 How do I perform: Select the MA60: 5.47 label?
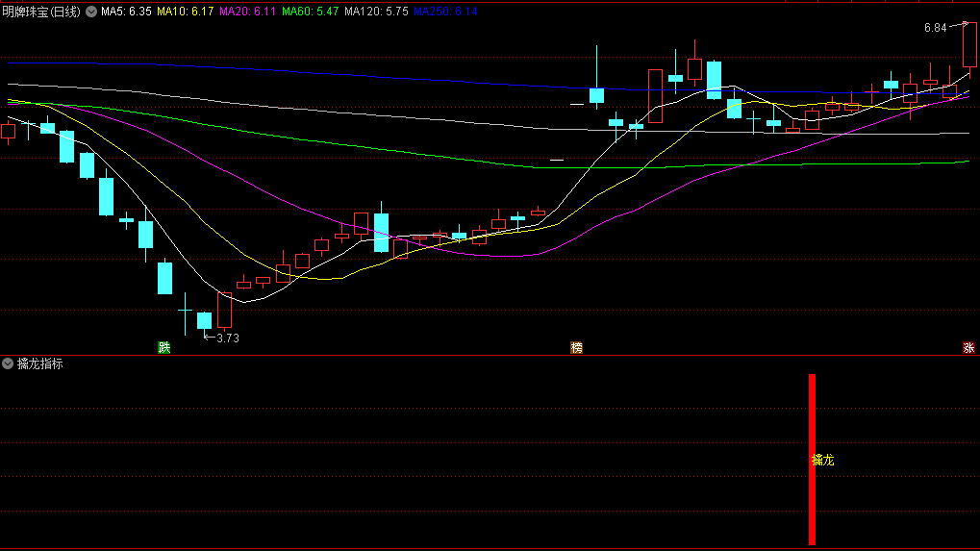coord(310,12)
